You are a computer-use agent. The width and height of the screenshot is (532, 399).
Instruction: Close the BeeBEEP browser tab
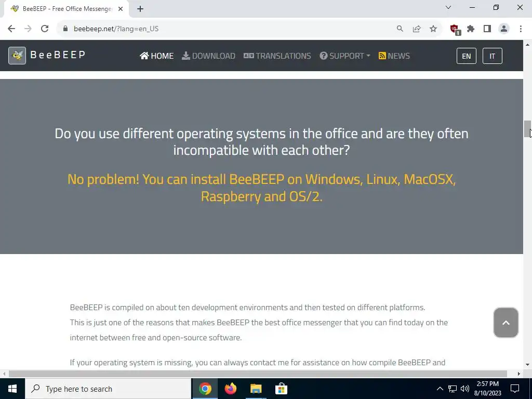pyautogui.click(x=121, y=9)
